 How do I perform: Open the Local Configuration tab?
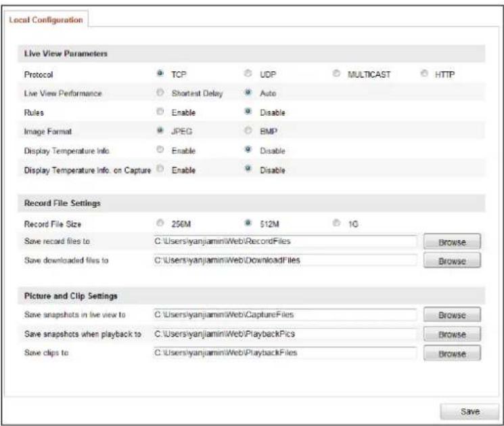pos(46,20)
